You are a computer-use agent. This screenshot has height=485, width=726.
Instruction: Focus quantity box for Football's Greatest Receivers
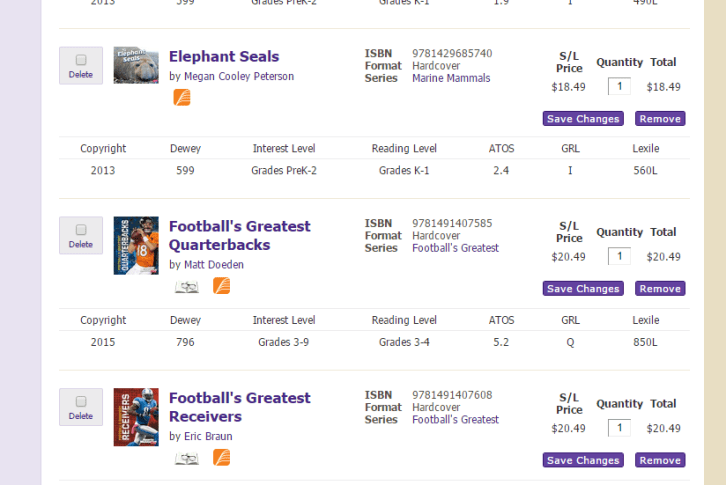tap(619, 428)
